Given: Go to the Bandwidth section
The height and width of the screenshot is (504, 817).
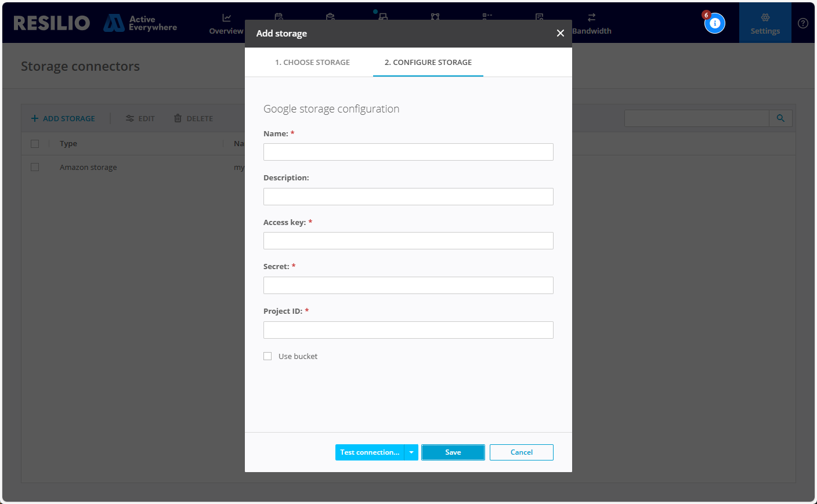Looking at the screenshot, I should pyautogui.click(x=591, y=23).
